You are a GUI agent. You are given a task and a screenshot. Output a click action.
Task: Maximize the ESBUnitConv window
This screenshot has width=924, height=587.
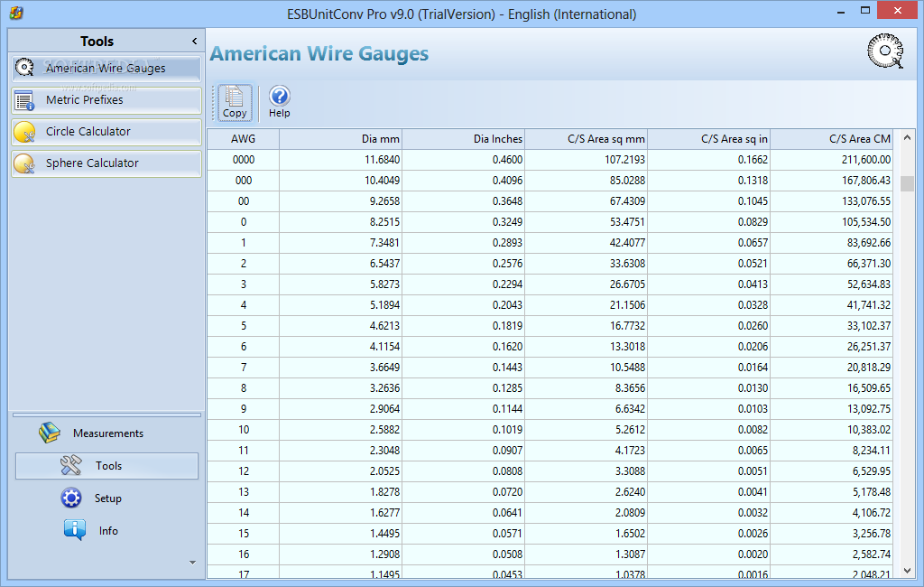coord(865,10)
